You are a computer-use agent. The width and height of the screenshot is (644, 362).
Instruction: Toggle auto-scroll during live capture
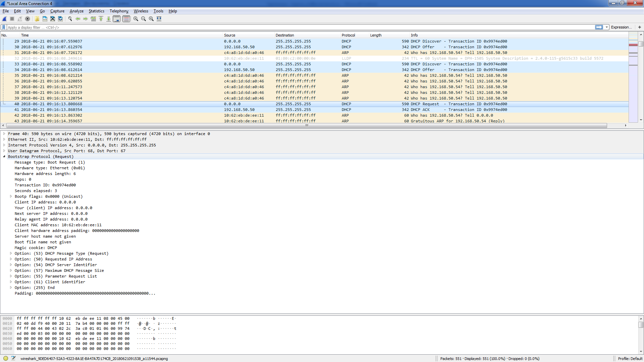(116, 19)
